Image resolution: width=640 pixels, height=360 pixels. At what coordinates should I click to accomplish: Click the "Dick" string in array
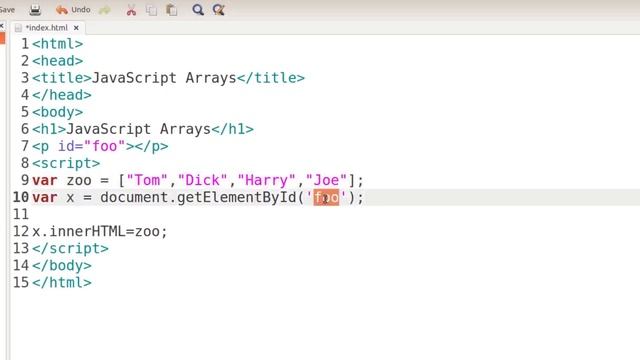point(202,180)
